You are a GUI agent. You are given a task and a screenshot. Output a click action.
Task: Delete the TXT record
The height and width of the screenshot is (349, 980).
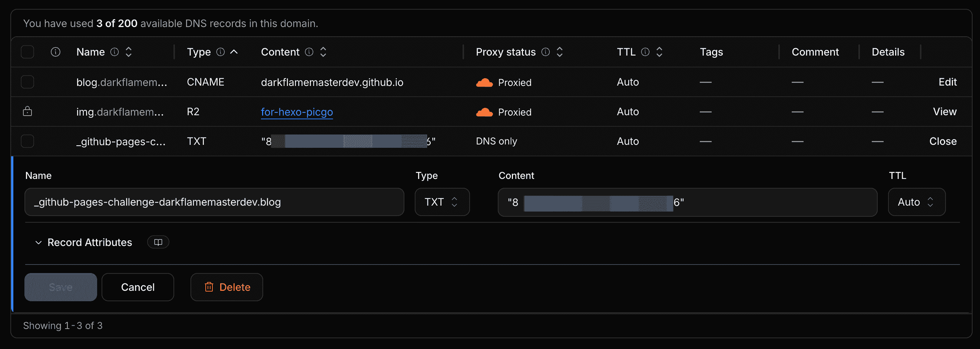tap(227, 287)
